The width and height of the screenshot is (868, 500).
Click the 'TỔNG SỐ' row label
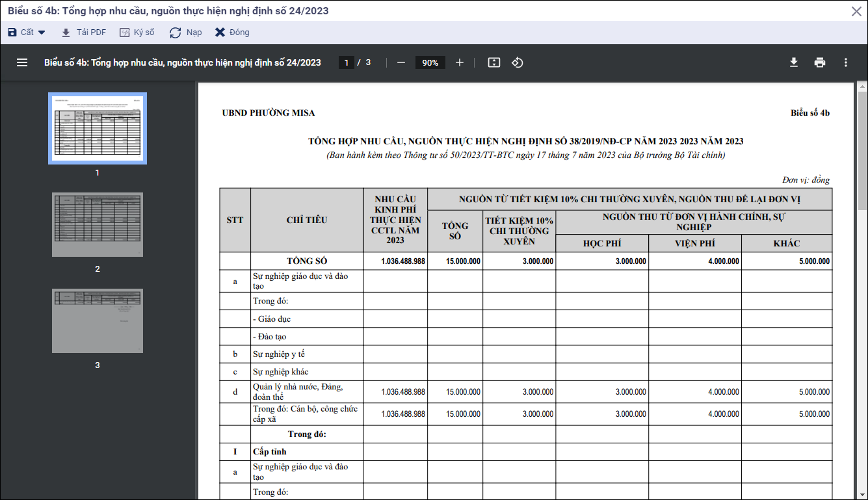[307, 261]
